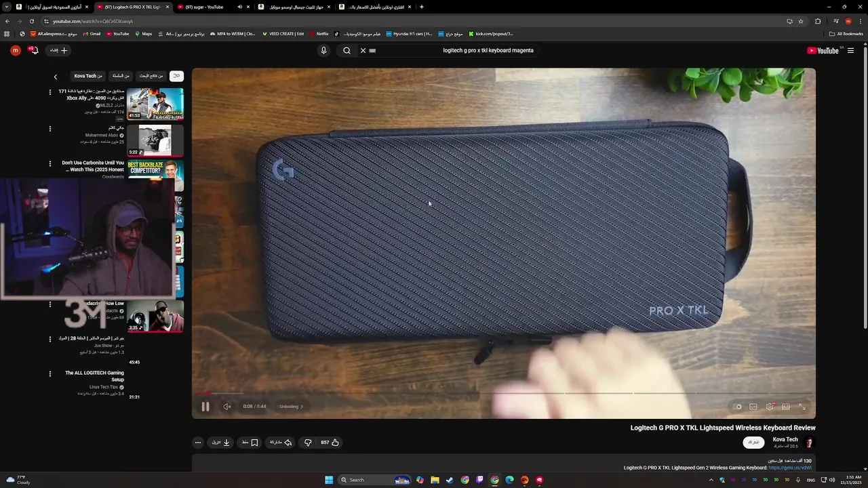868x488 pixels.
Task: Pause the video with the pause button
Action: 205,407
